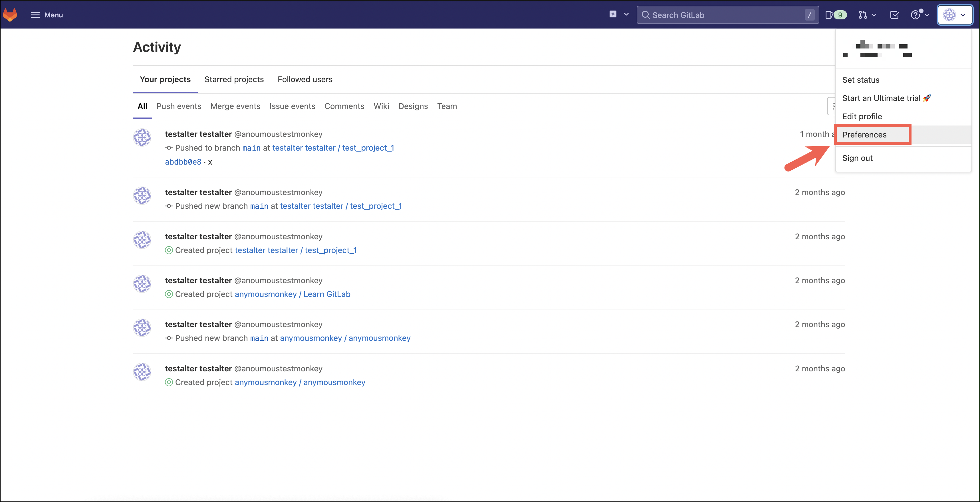Switch to the Starred projects tab
The width and height of the screenshot is (980, 502).
[x=234, y=79]
